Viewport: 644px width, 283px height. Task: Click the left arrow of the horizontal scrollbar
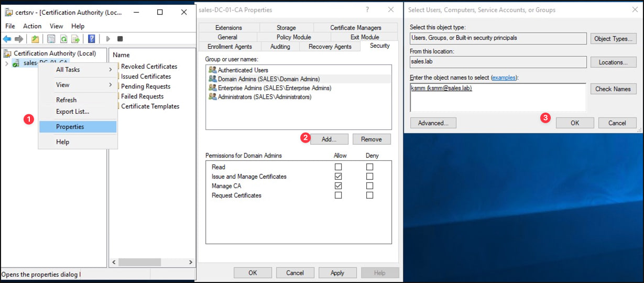(x=114, y=262)
